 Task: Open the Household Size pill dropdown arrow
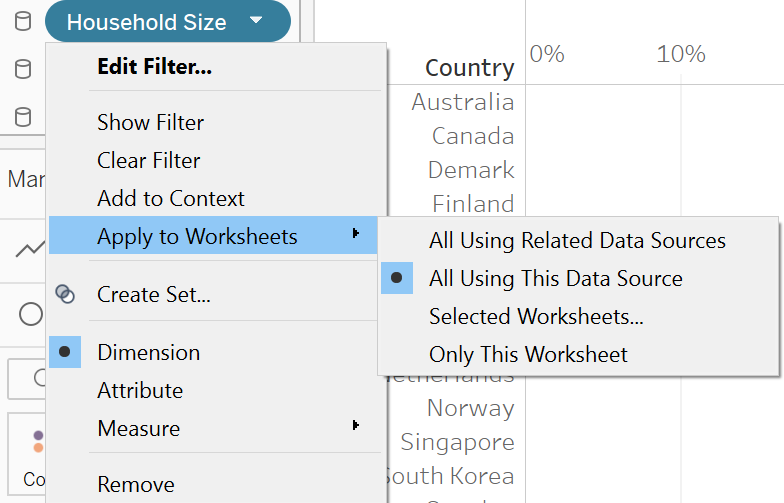pos(257,21)
